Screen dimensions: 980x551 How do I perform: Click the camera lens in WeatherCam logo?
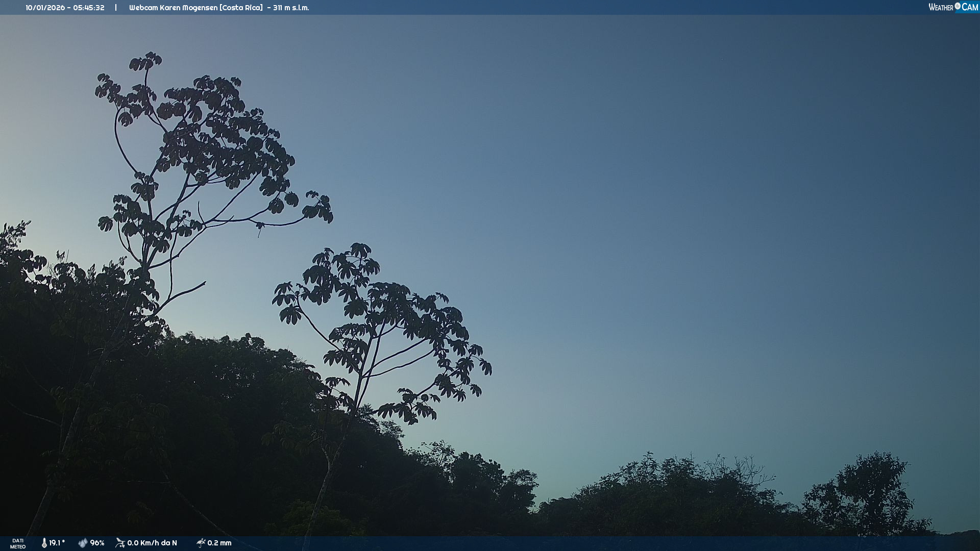[958, 6]
